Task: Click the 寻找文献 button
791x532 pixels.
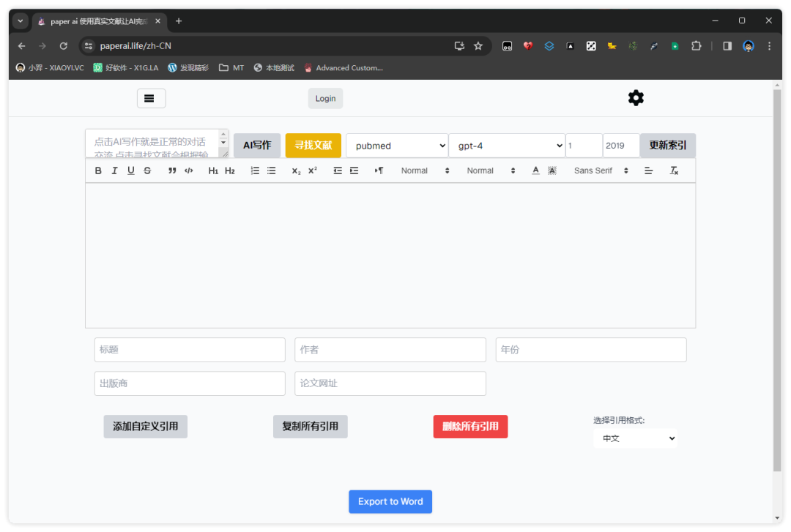Action: click(x=313, y=145)
